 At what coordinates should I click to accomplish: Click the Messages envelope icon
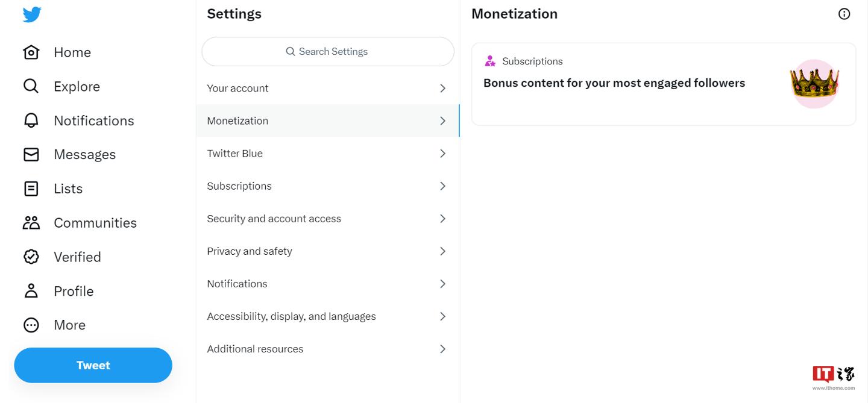tap(31, 155)
